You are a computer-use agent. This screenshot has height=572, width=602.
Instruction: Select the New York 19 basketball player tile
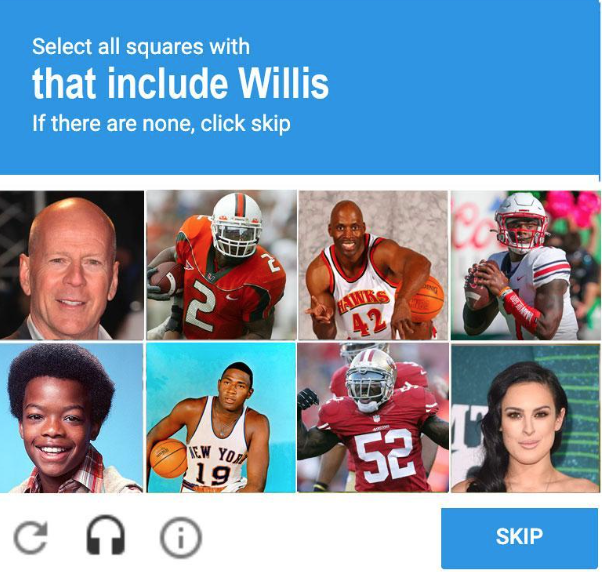tap(222, 418)
